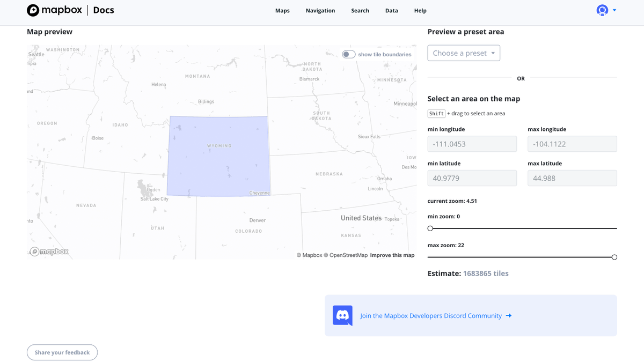Click the max zoom slider handle
Screen dimensions: 644x362
[614, 257]
